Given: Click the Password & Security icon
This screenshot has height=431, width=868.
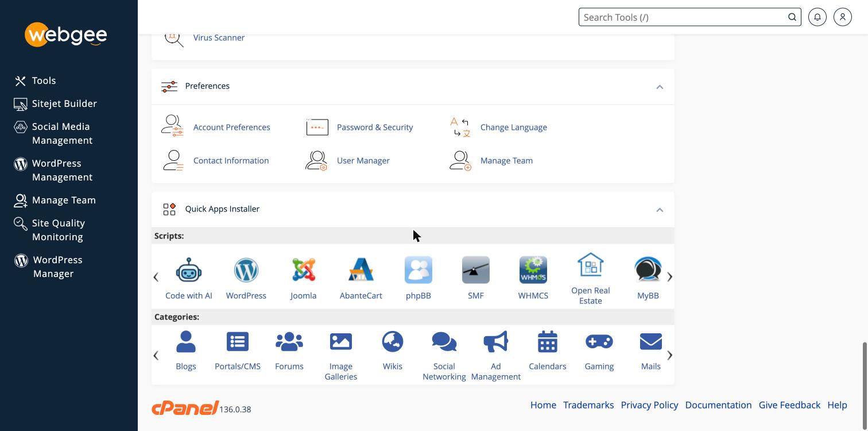Looking at the screenshot, I should point(317,127).
